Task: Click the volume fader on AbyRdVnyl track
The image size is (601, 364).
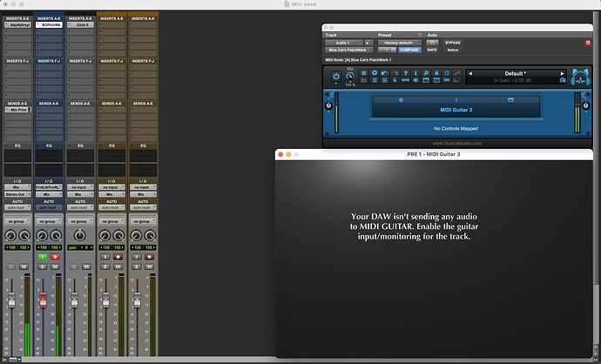Action: (11, 300)
